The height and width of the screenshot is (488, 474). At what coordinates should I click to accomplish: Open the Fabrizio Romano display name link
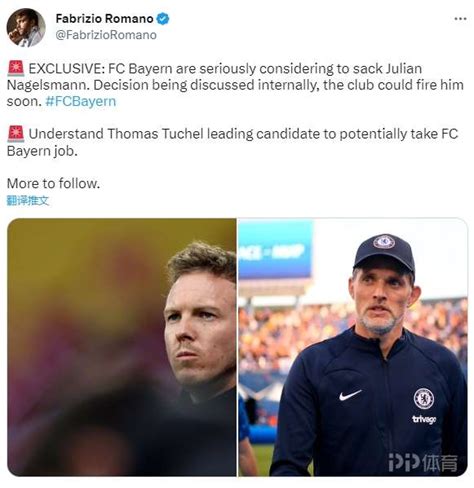click(104, 19)
